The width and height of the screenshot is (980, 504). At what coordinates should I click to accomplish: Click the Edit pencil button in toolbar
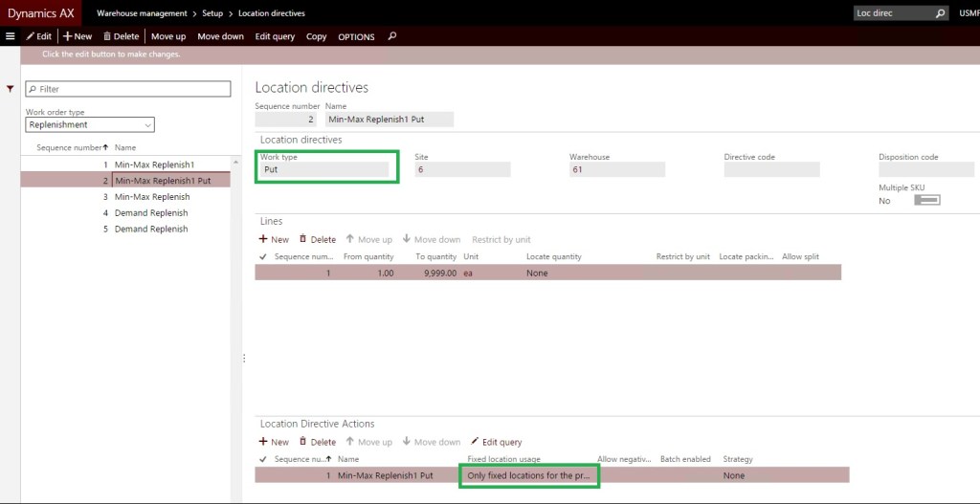[38, 36]
